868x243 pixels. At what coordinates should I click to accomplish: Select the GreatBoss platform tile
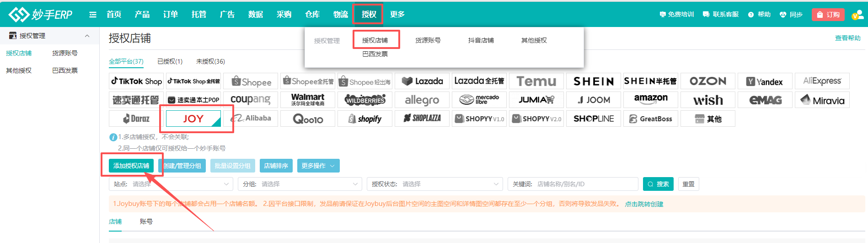tap(651, 119)
